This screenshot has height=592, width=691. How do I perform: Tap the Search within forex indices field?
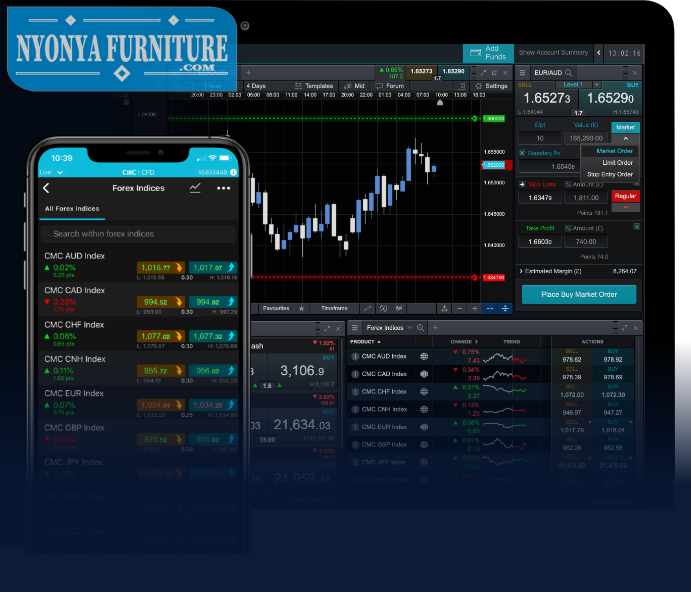[x=138, y=234]
